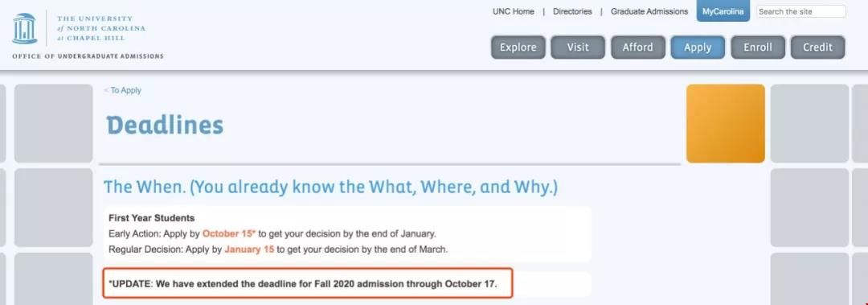Click the orange square tile
The image size is (868, 305).
coord(726,124)
